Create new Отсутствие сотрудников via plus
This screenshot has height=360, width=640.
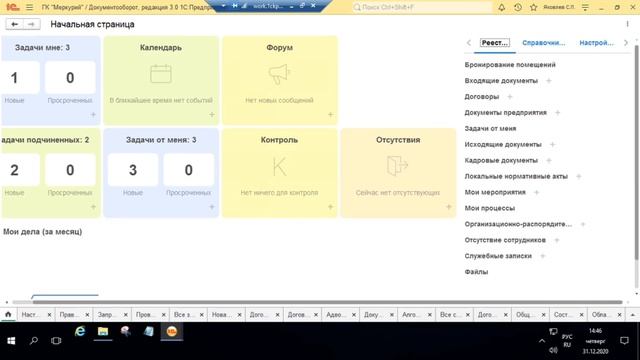[x=556, y=240]
